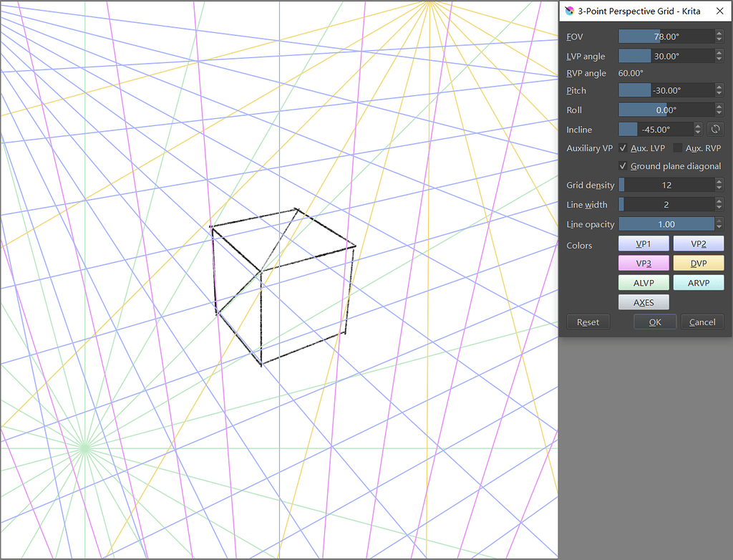Open the gray AXES color button
Image resolution: width=733 pixels, height=560 pixels.
[644, 303]
